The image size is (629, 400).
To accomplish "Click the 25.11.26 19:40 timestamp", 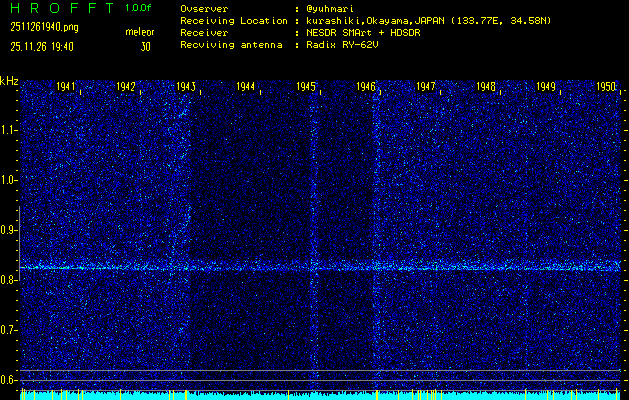I will 44,46.
